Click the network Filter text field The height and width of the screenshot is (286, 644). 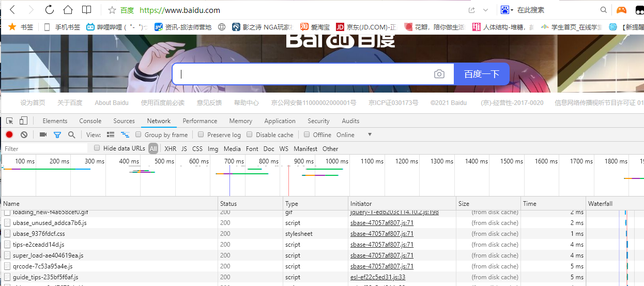click(45, 149)
